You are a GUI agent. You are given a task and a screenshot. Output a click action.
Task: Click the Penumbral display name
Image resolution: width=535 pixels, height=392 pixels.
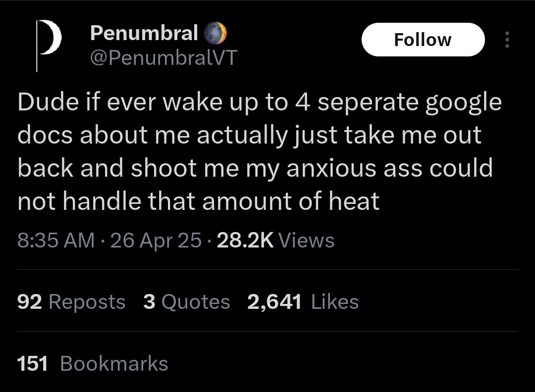point(144,33)
